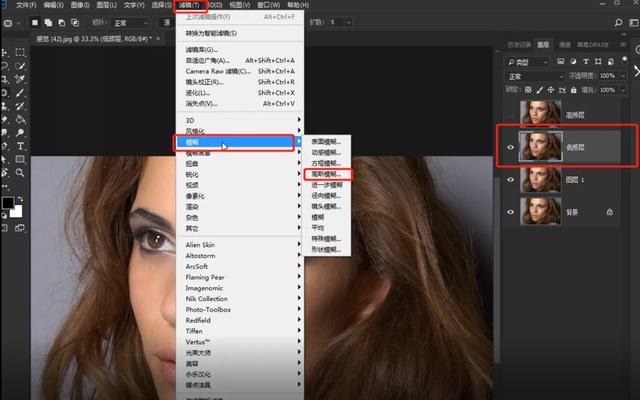Change screen mode from toolbar bottom
The width and height of the screenshot is (640, 400).
click(19, 228)
